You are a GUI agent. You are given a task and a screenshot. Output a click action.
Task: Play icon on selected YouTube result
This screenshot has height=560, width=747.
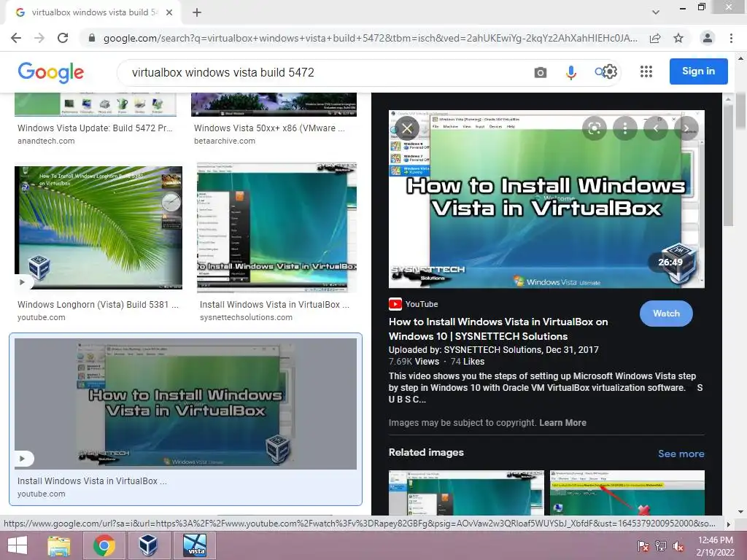pos(22,459)
